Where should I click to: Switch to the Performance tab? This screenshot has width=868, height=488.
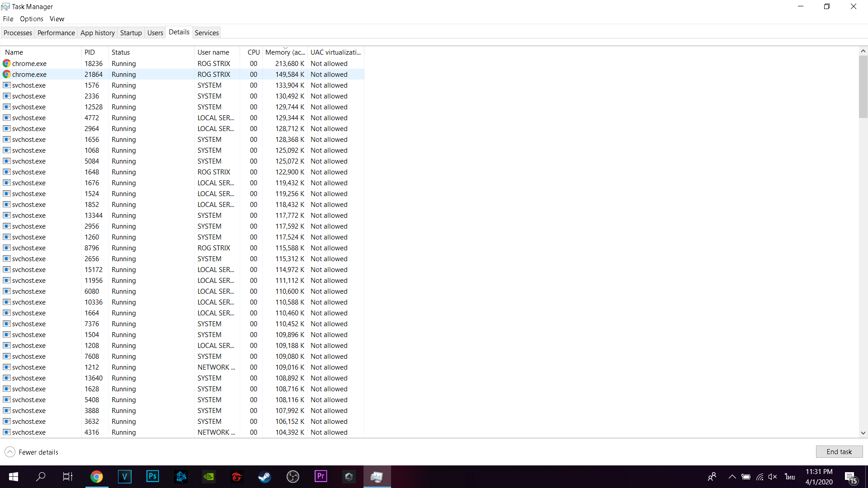point(56,33)
